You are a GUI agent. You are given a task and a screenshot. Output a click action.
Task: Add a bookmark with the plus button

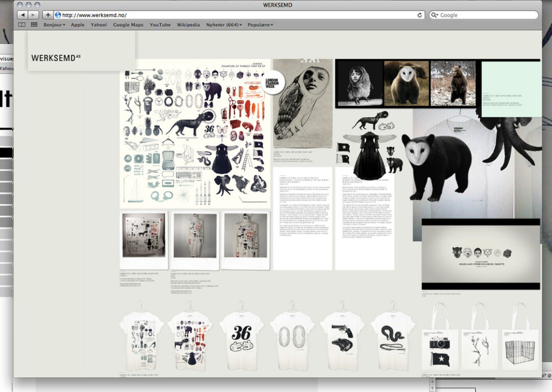click(x=48, y=15)
